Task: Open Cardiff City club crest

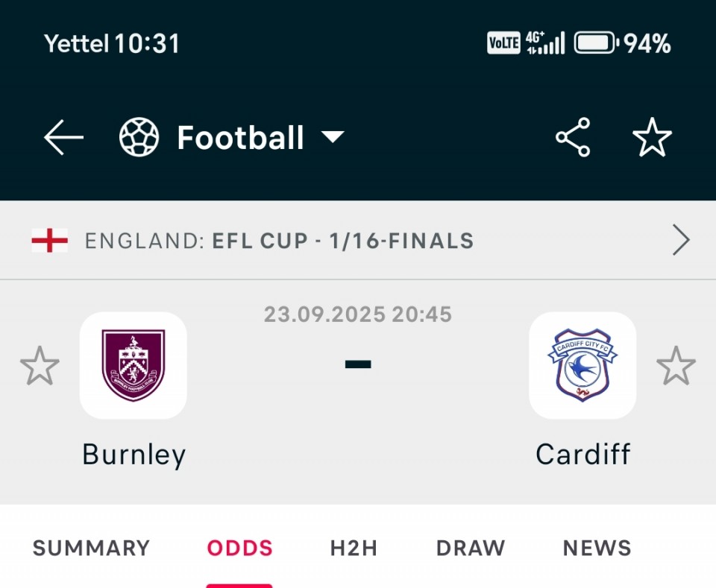Action: coord(582,365)
